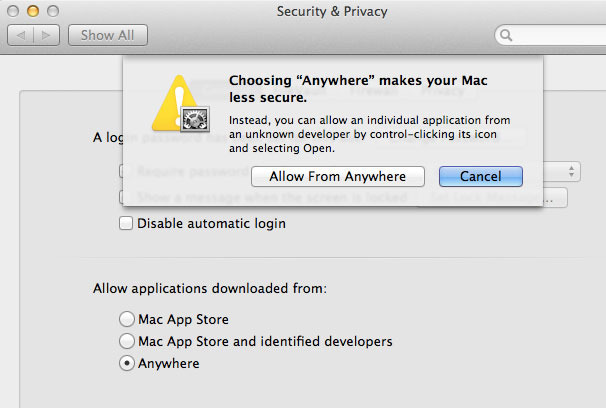Minimize the window with the yellow button
606x408 pixels.
click(x=33, y=10)
